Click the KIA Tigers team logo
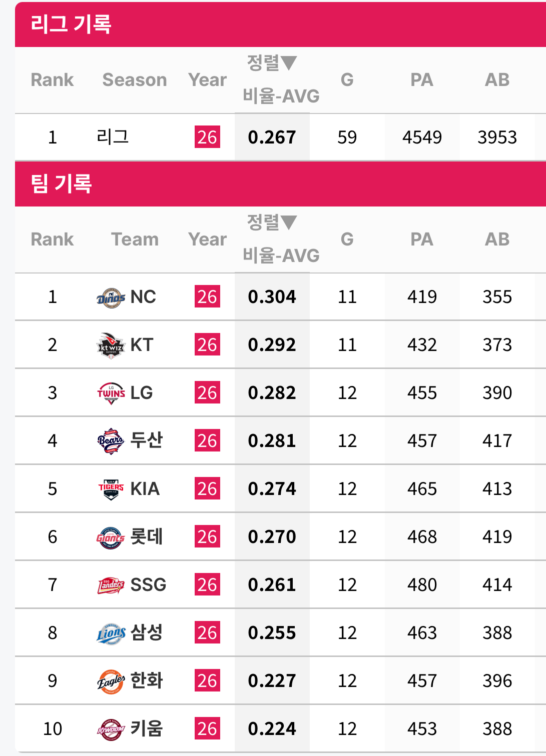546x756 pixels. coord(111,489)
